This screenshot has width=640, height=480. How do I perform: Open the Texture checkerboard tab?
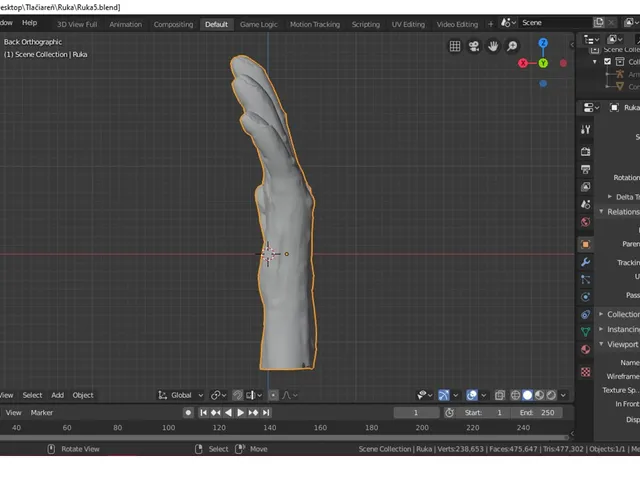[585, 372]
